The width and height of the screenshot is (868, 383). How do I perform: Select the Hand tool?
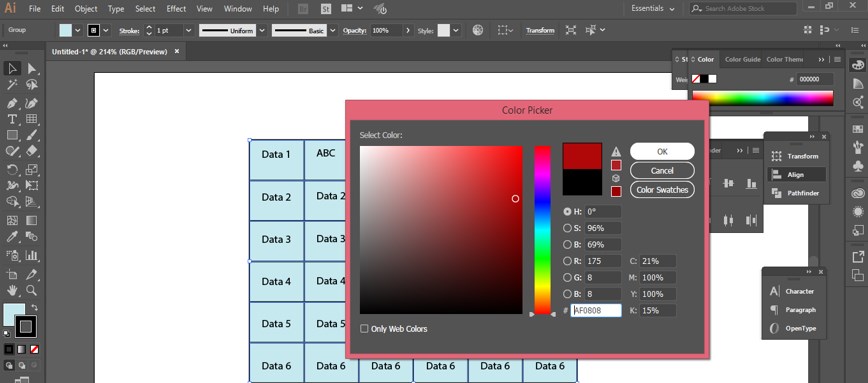[12, 290]
